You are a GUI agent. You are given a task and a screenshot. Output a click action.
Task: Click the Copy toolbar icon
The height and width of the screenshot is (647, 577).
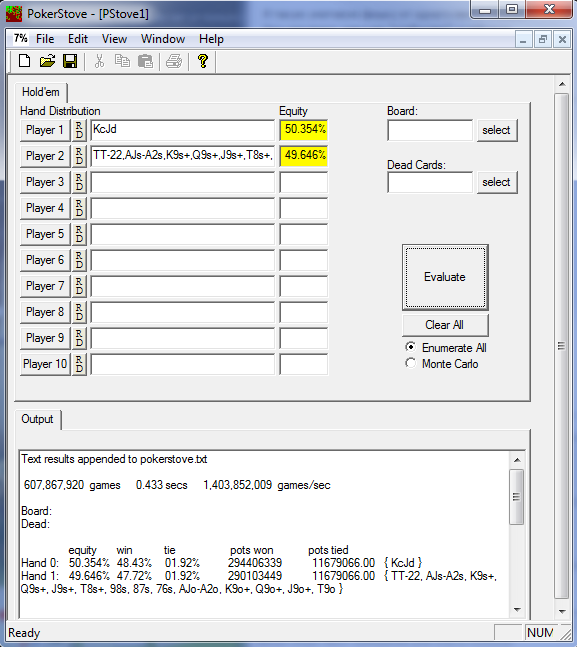pyautogui.click(x=122, y=61)
